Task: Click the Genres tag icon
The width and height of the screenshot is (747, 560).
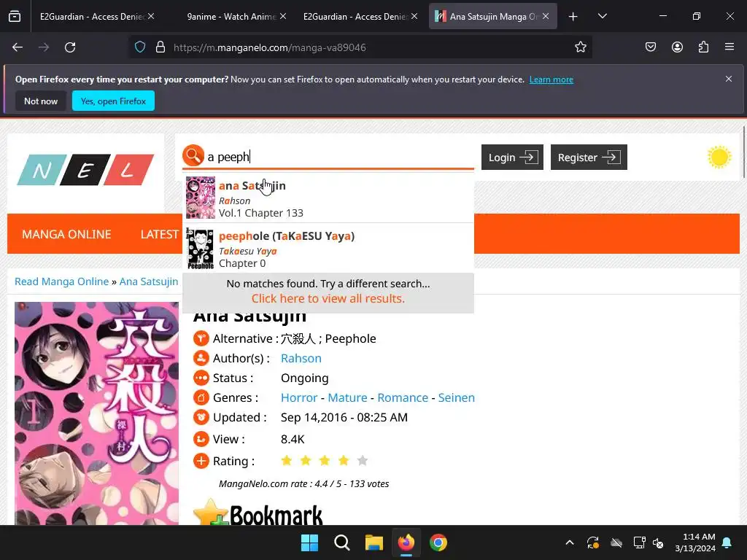Action: pyautogui.click(x=201, y=397)
